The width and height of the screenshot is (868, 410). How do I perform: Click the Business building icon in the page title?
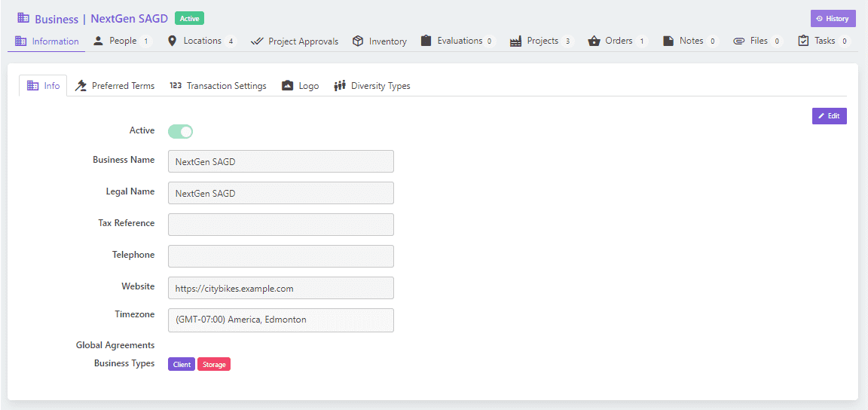tap(23, 18)
